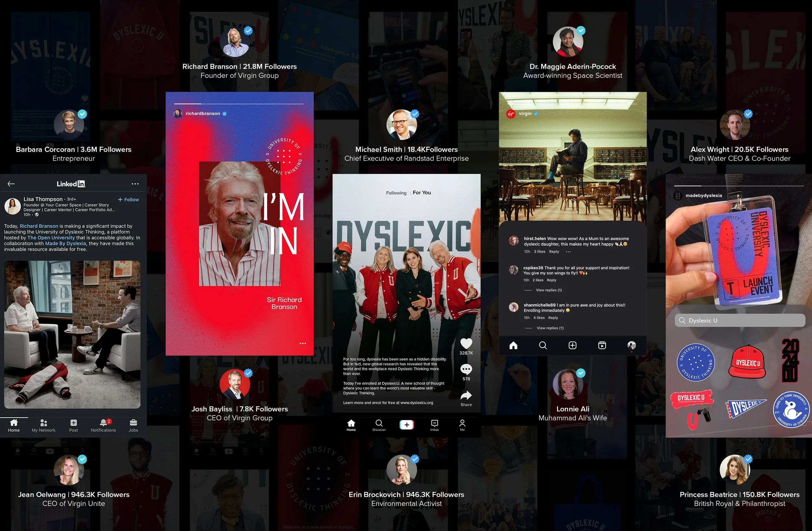Like the TikTok video with heart icon
The image size is (812, 531).
(466, 343)
